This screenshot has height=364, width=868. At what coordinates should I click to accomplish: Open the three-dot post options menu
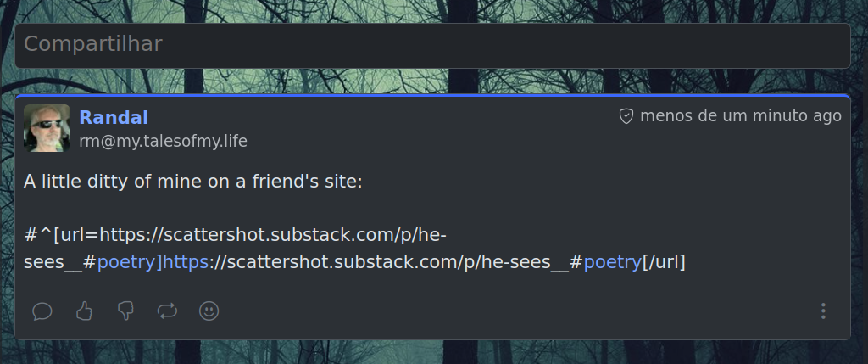(x=823, y=311)
